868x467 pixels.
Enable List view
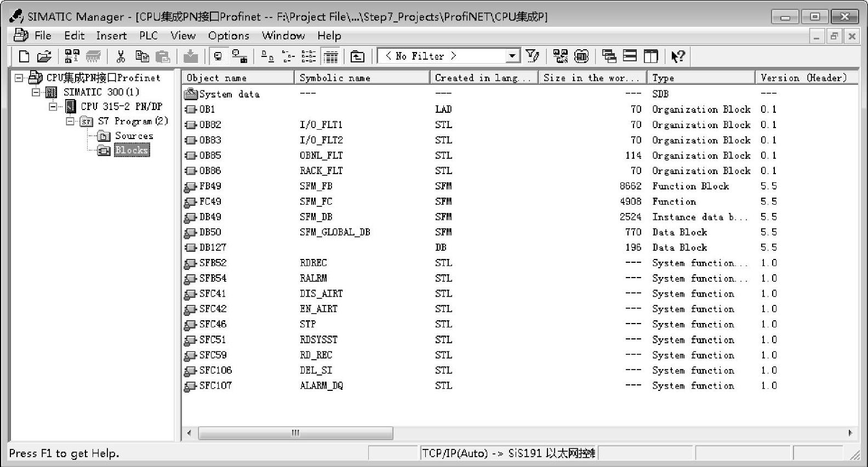[x=309, y=56]
